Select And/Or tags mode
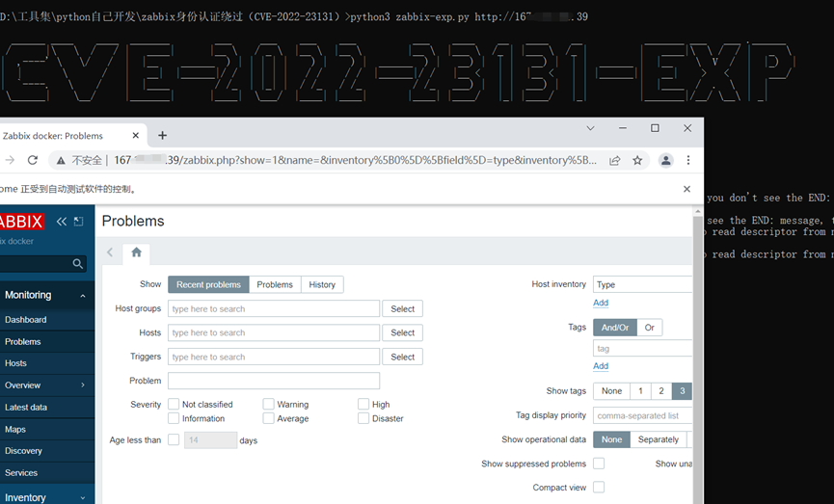 tap(615, 328)
